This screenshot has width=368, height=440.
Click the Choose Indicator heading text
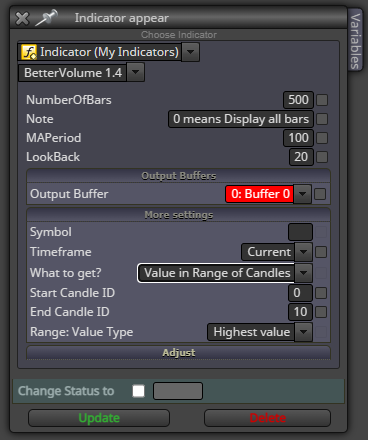pos(179,35)
